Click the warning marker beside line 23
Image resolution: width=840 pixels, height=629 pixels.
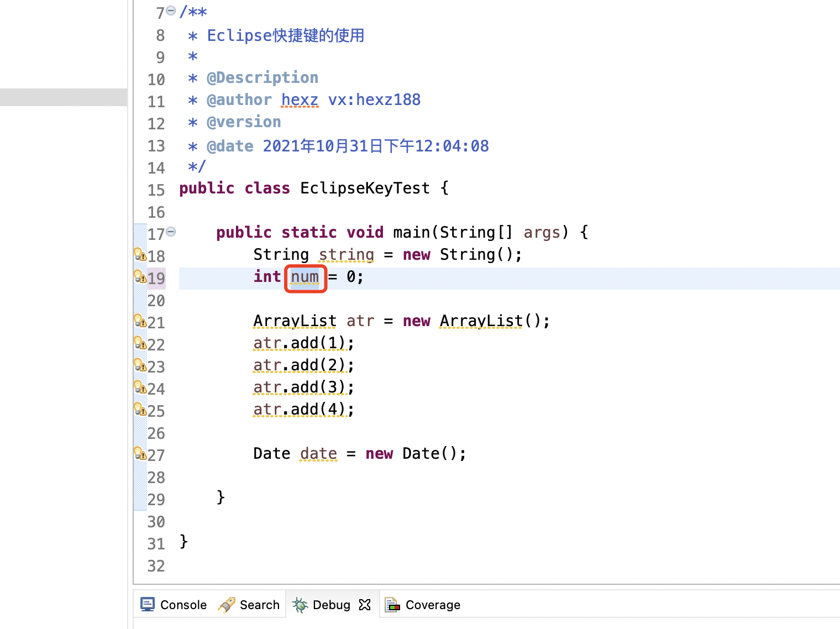coord(140,365)
